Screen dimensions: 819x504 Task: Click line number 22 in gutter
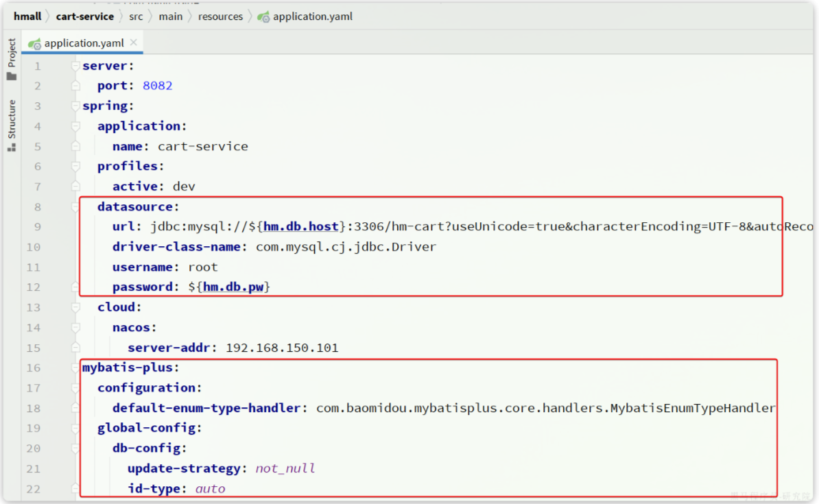tap(34, 489)
